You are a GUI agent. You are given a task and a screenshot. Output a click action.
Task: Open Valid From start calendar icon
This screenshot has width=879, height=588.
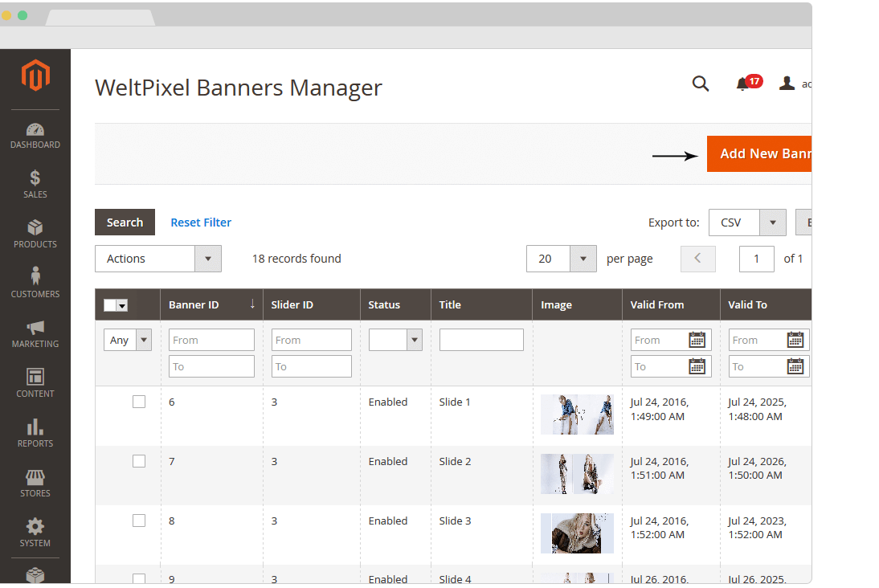pos(697,340)
